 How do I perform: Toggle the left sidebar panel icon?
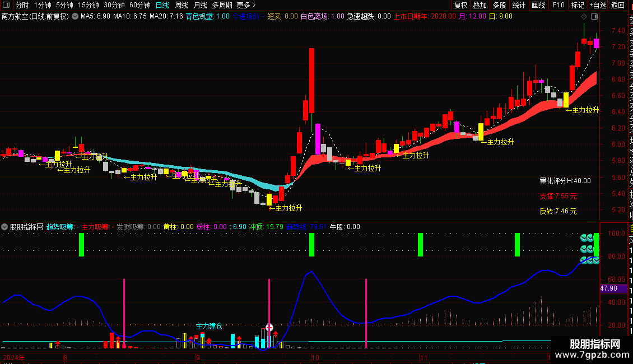[x=6, y=5]
